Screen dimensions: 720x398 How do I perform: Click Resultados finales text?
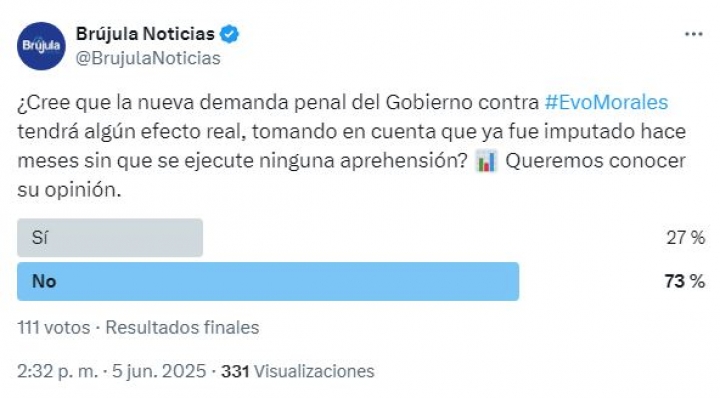182,327
